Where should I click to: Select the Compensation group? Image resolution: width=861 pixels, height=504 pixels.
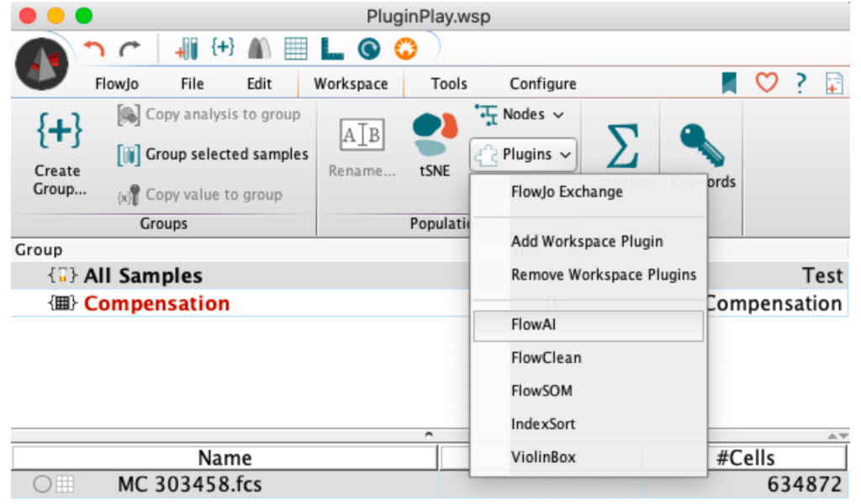point(156,303)
